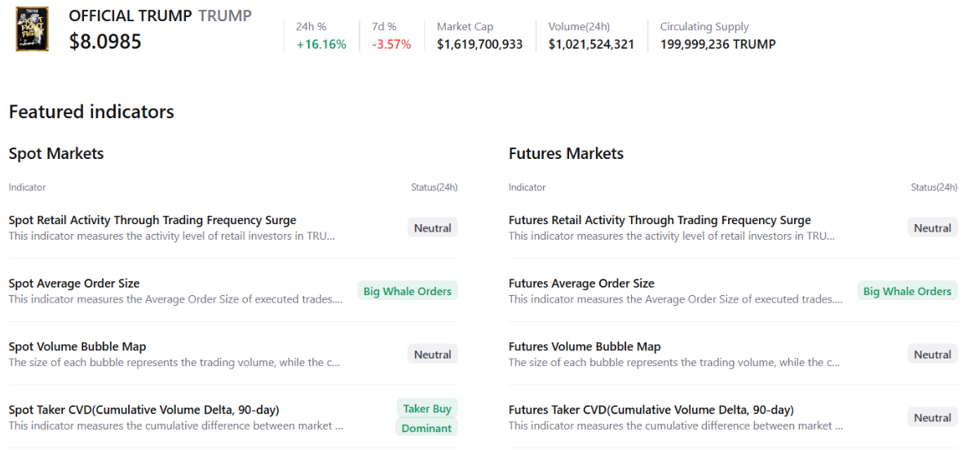Click the OFFICIAL TRUMP coin logo
Viewport: 980px width, 450px height.
click(33, 29)
